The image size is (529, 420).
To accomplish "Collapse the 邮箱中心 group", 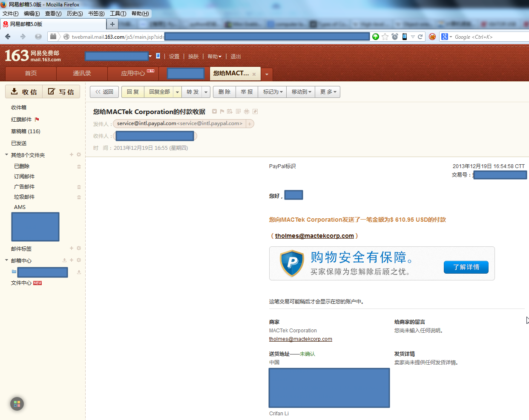I will click(6, 260).
